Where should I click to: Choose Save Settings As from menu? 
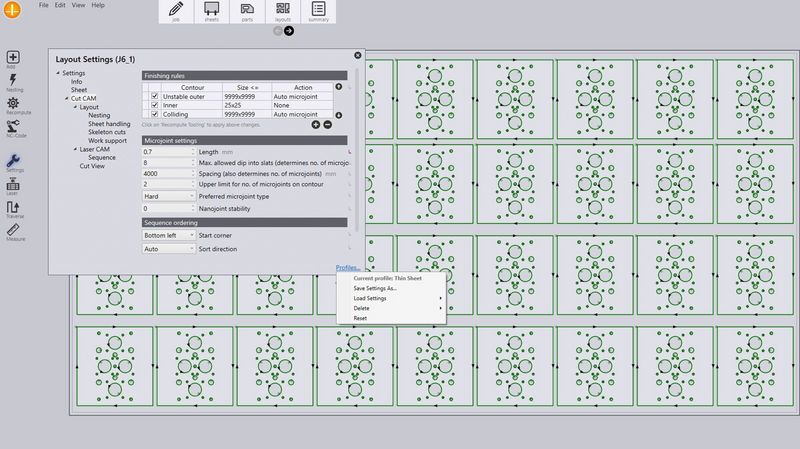pyautogui.click(x=375, y=288)
